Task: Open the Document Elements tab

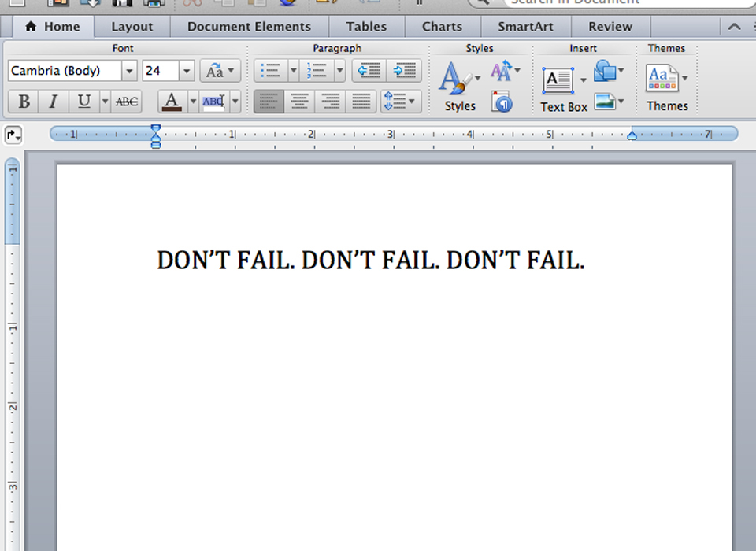Action: click(x=249, y=27)
